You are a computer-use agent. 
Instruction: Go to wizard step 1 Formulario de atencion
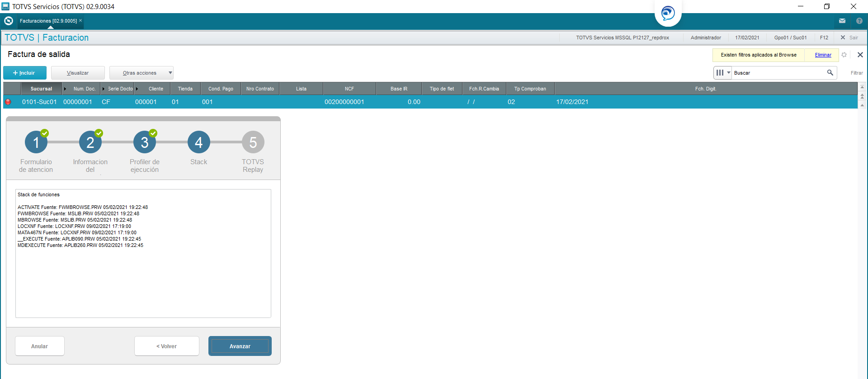pos(36,142)
